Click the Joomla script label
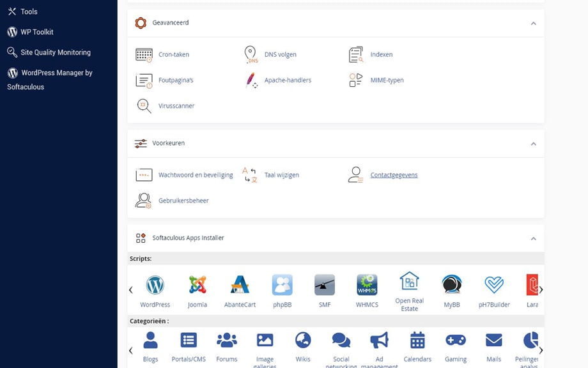The width and height of the screenshot is (588, 368). tap(197, 305)
